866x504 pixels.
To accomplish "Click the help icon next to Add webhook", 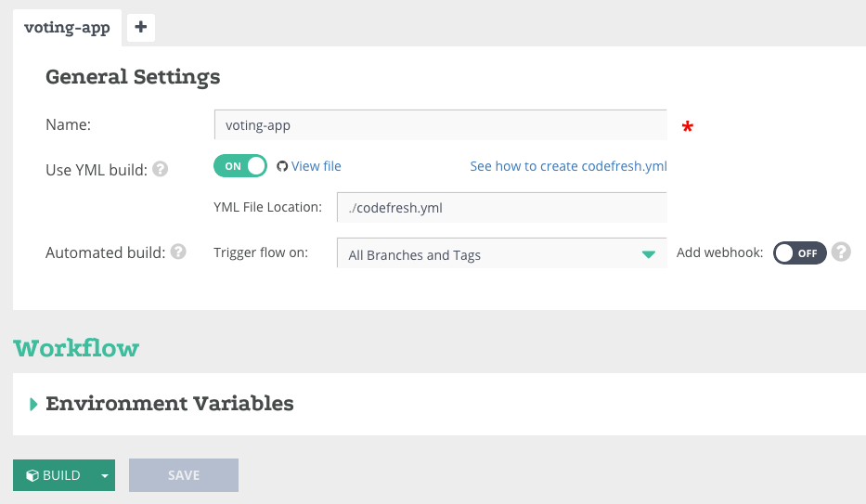I will pos(841,252).
